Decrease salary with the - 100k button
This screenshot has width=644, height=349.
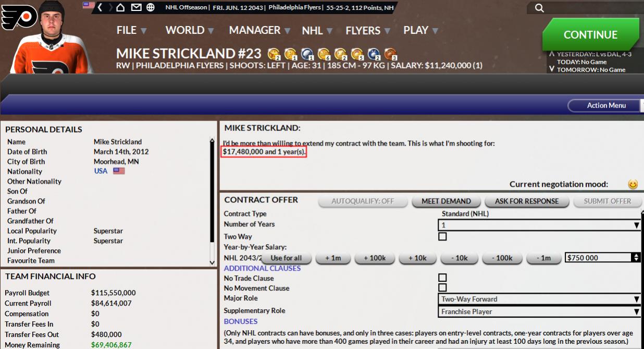[502, 258]
